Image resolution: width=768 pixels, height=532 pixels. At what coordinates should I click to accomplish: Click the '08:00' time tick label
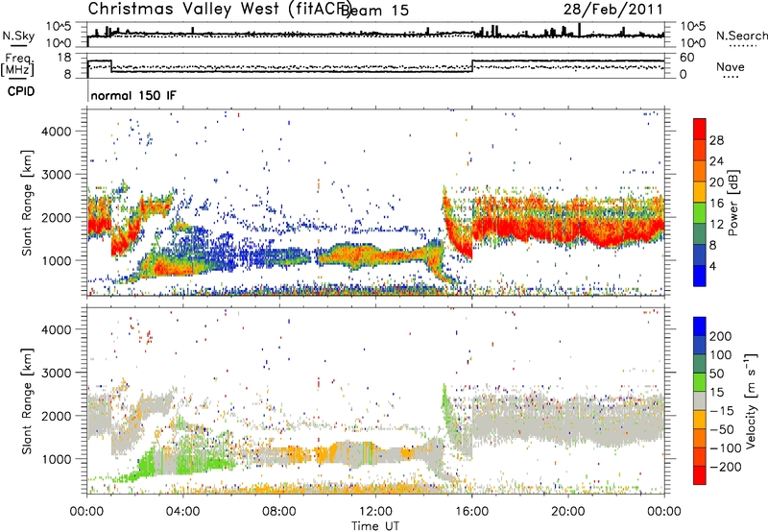click(279, 512)
